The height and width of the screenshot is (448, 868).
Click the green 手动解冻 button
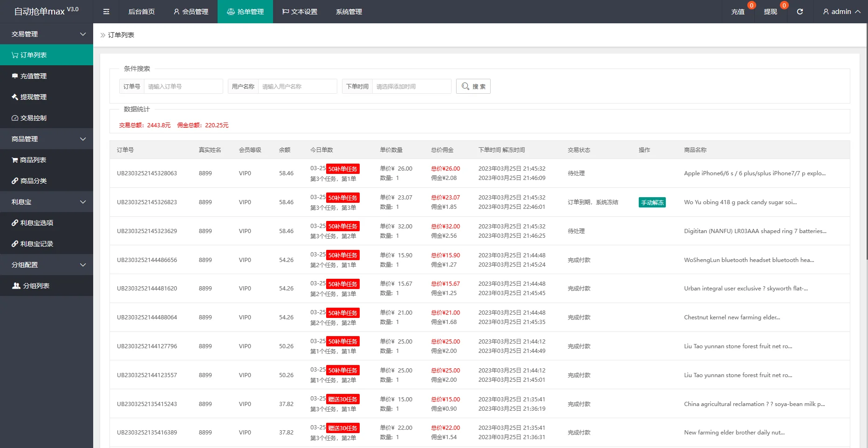(x=652, y=202)
